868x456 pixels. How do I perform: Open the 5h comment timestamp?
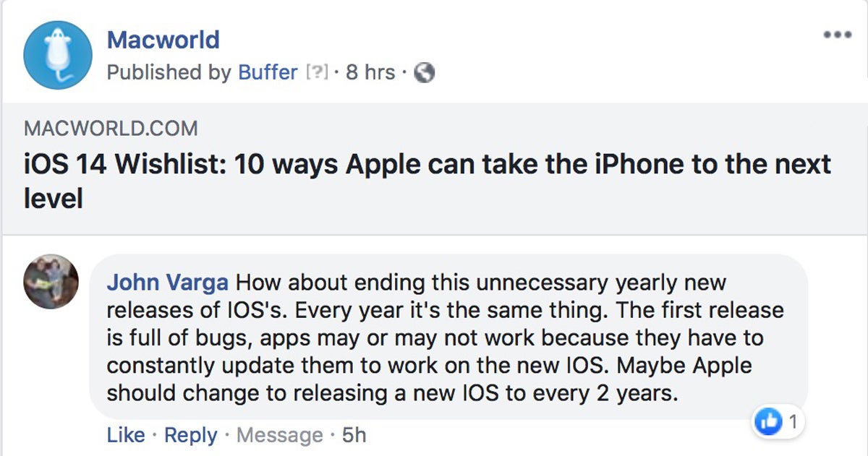(x=354, y=435)
